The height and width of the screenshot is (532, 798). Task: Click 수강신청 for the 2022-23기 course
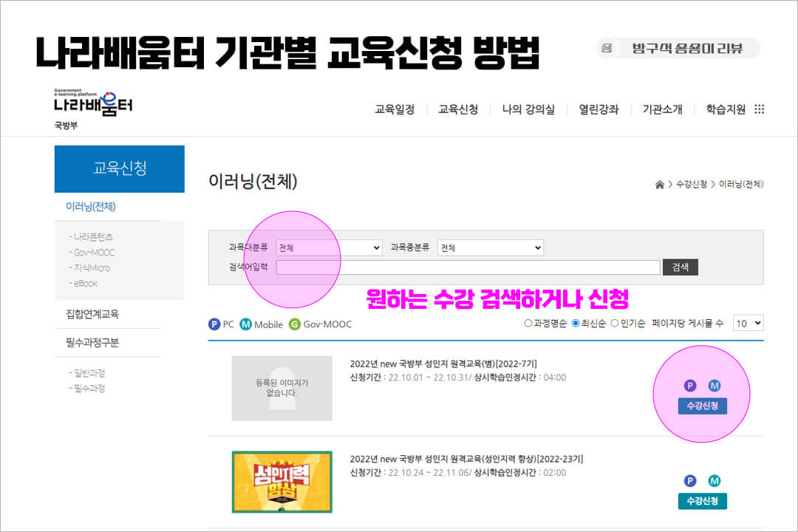coord(703,502)
